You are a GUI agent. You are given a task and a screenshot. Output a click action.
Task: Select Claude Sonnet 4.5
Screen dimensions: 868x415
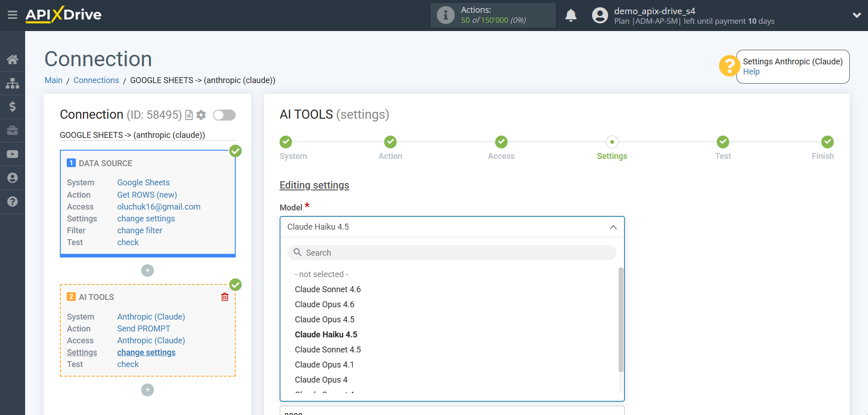[328, 350]
